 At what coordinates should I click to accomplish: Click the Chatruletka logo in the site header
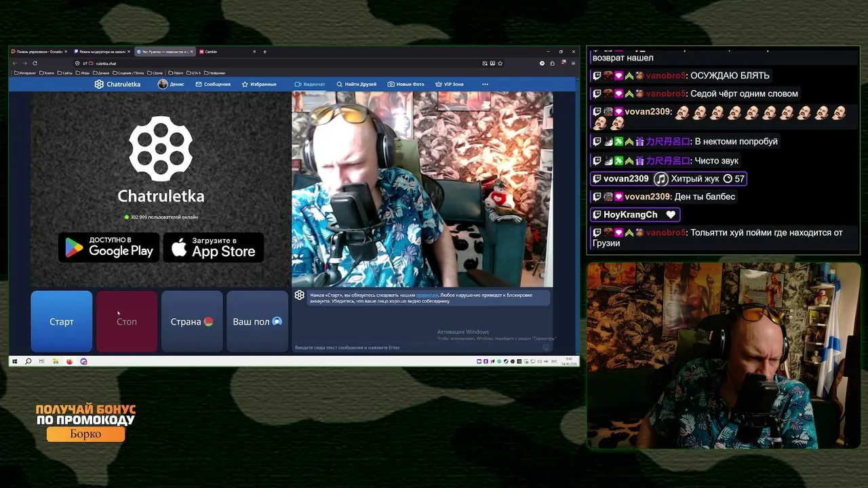click(117, 84)
